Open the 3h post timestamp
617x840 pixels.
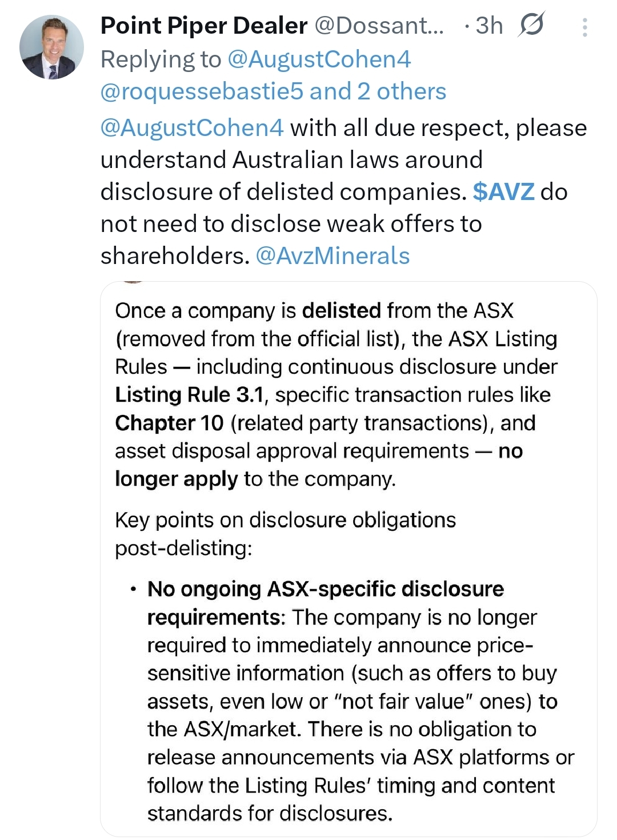(489, 26)
